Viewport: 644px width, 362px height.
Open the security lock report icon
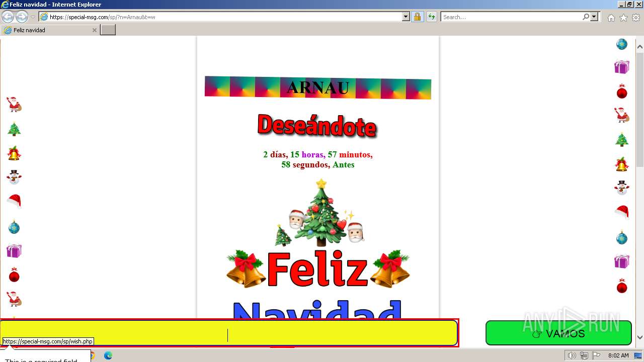pyautogui.click(x=417, y=17)
